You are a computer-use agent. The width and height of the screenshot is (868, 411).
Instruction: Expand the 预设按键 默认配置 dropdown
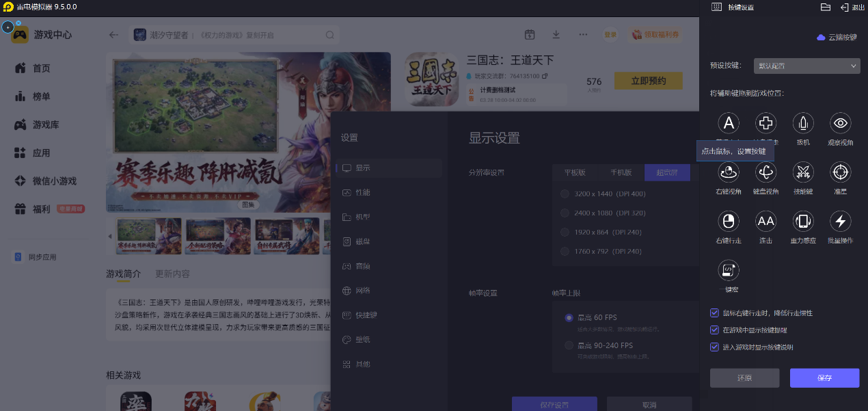806,66
